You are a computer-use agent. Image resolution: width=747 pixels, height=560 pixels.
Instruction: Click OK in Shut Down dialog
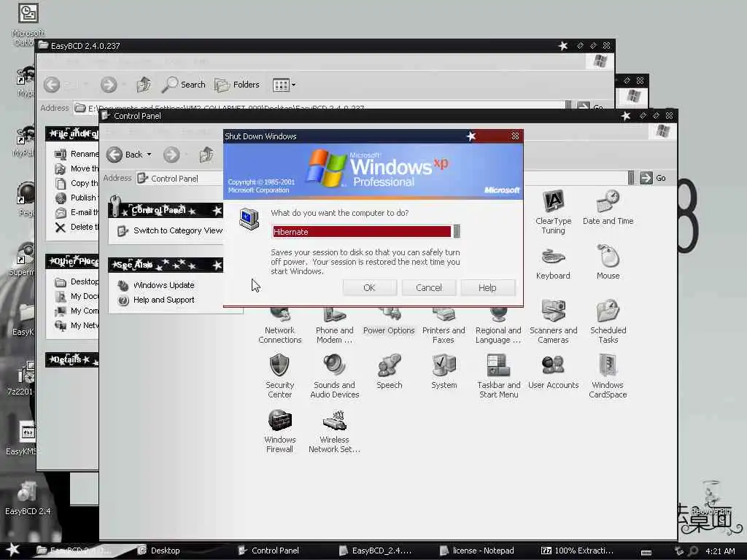(x=369, y=287)
